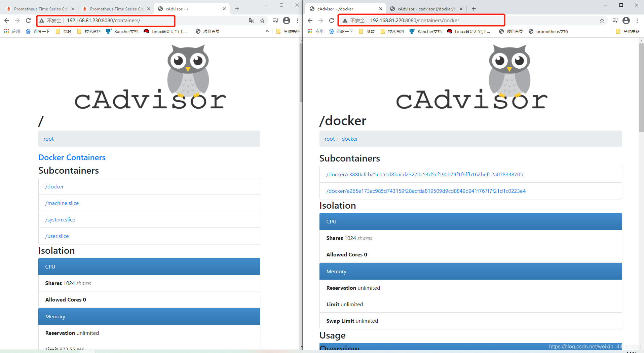Screen dimensions: 644x353
Task: Click right window vertical scrollbar
Action: [641, 87]
